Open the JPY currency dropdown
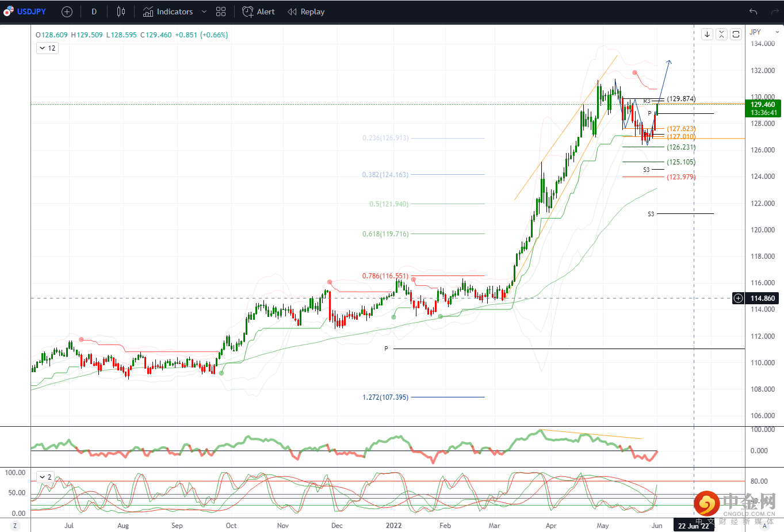This screenshot has height=532, width=784. click(764, 32)
